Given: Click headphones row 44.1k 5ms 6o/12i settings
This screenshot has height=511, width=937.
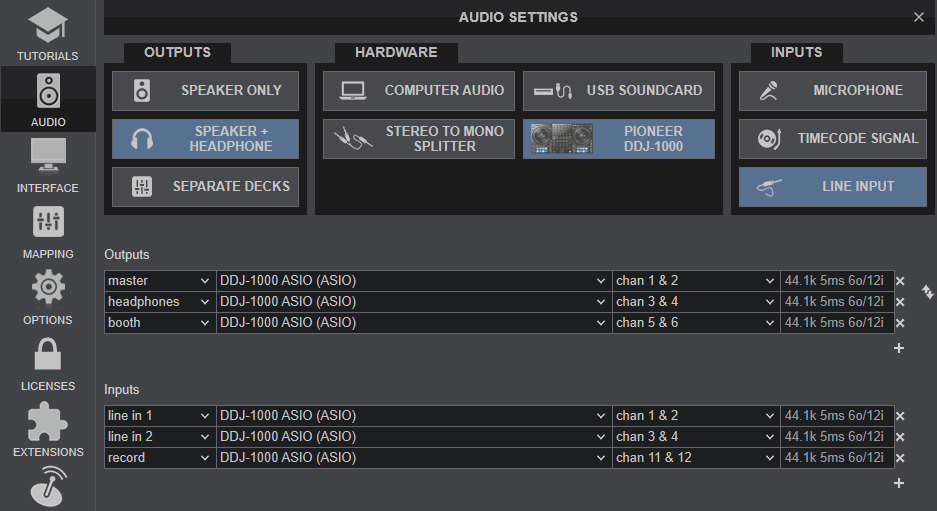Looking at the screenshot, I should (x=837, y=302).
